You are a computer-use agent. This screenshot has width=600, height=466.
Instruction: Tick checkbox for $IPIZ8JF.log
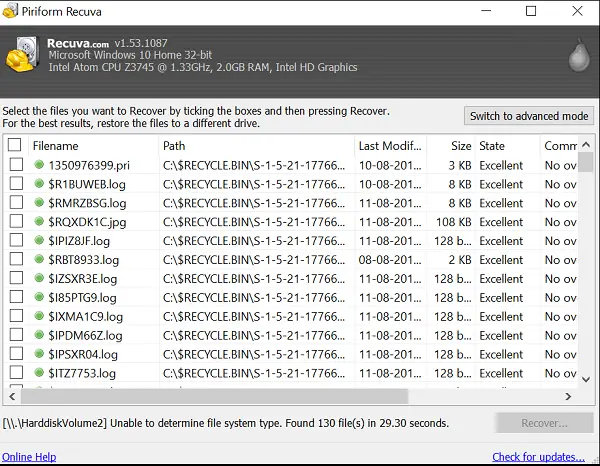pyautogui.click(x=16, y=240)
